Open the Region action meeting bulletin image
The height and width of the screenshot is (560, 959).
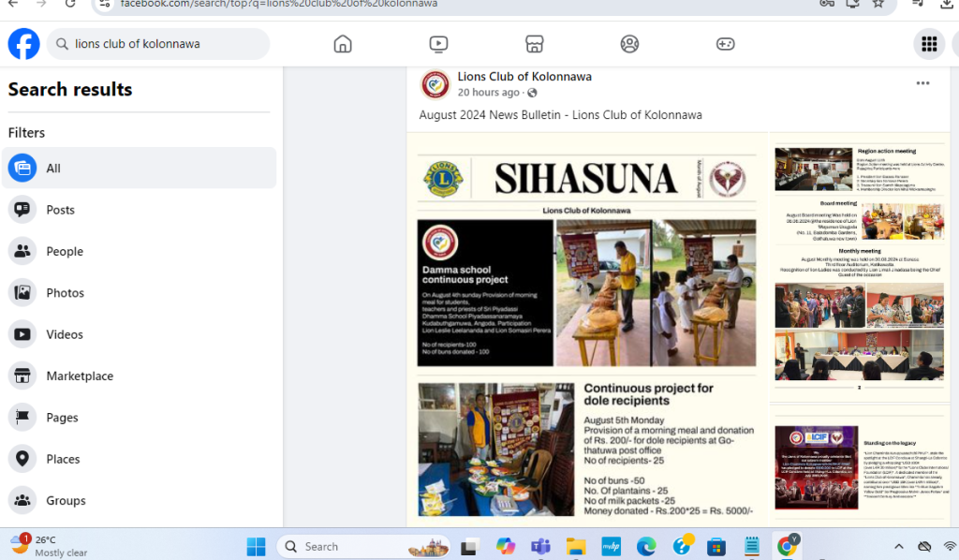point(860,267)
